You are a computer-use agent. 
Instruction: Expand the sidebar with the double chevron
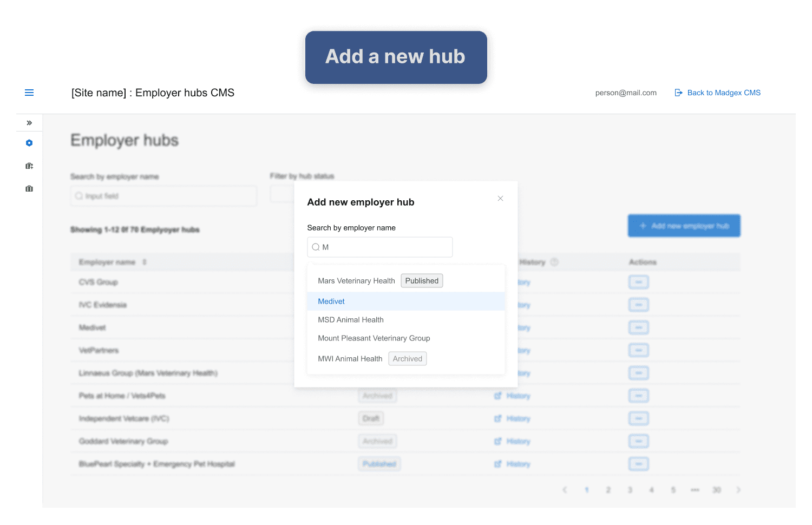(29, 123)
